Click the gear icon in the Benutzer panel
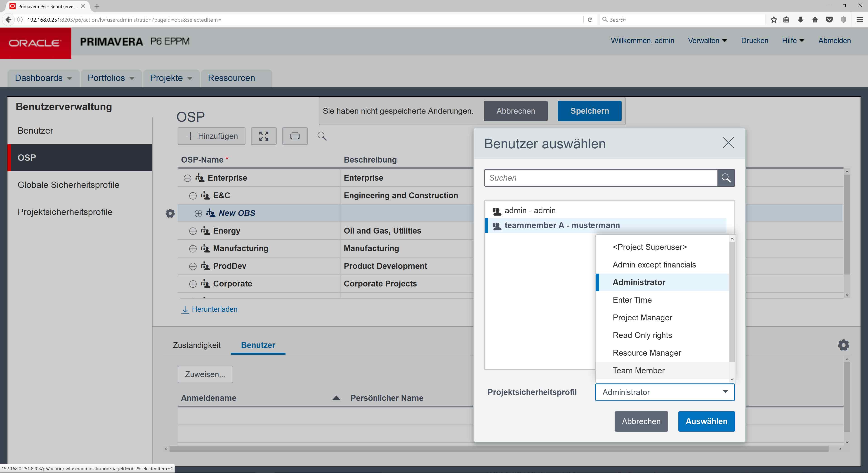 pos(843,345)
